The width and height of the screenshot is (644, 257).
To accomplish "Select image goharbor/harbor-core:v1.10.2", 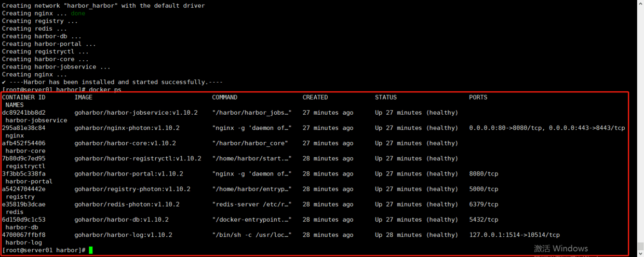I will click(x=125, y=143).
